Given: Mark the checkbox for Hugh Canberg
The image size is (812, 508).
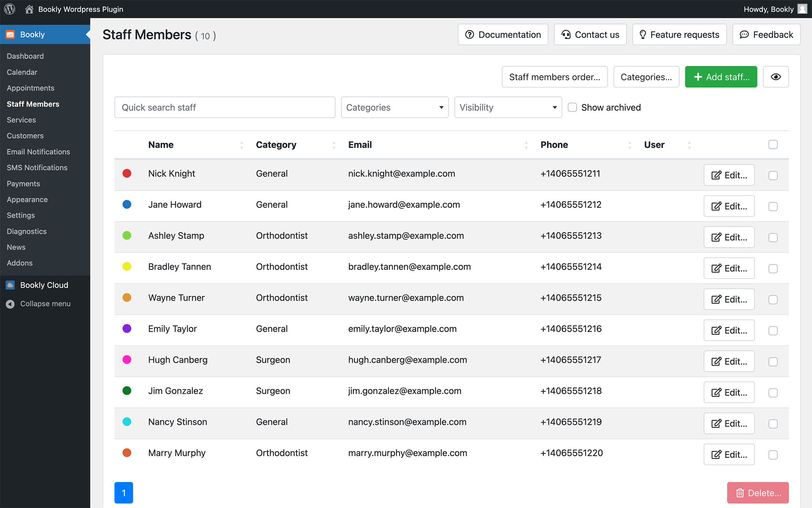Looking at the screenshot, I should coord(773,362).
